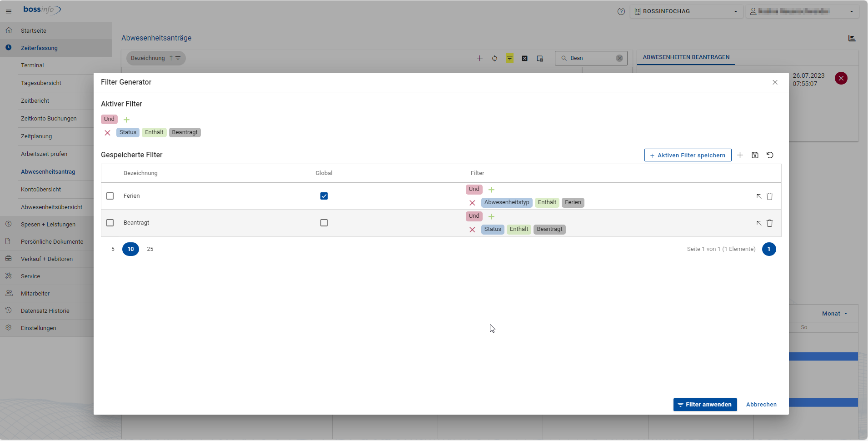Image resolution: width=868 pixels, height=441 pixels.
Task: Remove the Abwesenheitstyp condition in the Ferien row
Action: click(472, 203)
